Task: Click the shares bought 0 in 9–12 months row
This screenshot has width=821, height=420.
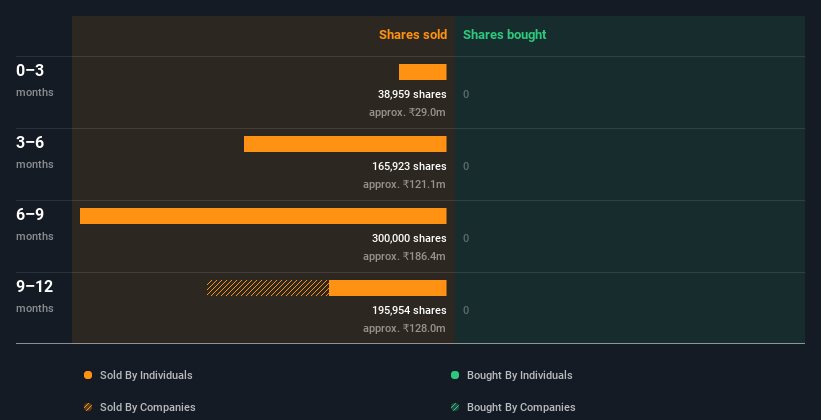Action: (x=466, y=311)
